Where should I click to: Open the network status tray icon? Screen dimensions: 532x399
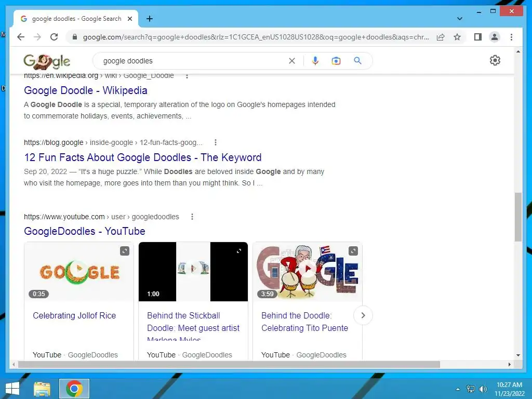pyautogui.click(x=471, y=389)
